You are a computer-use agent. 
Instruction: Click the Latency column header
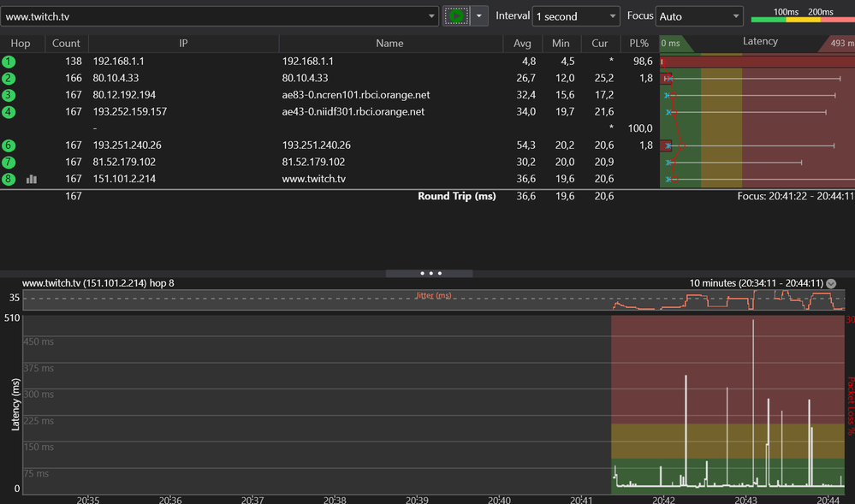pyautogui.click(x=759, y=41)
